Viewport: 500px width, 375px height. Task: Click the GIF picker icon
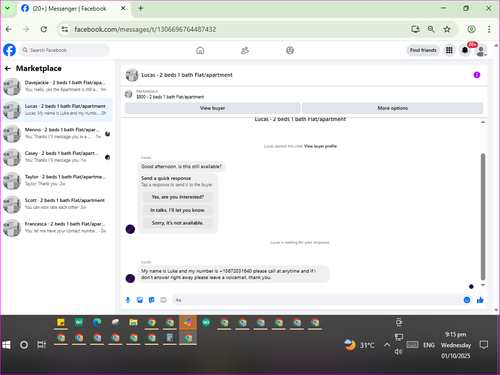pyautogui.click(x=163, y=300)
